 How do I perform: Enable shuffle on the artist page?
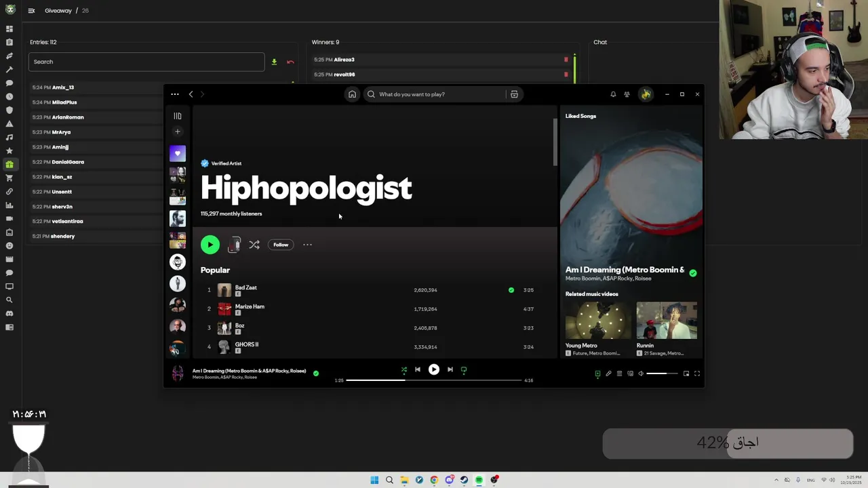click(x=254, y=245)
